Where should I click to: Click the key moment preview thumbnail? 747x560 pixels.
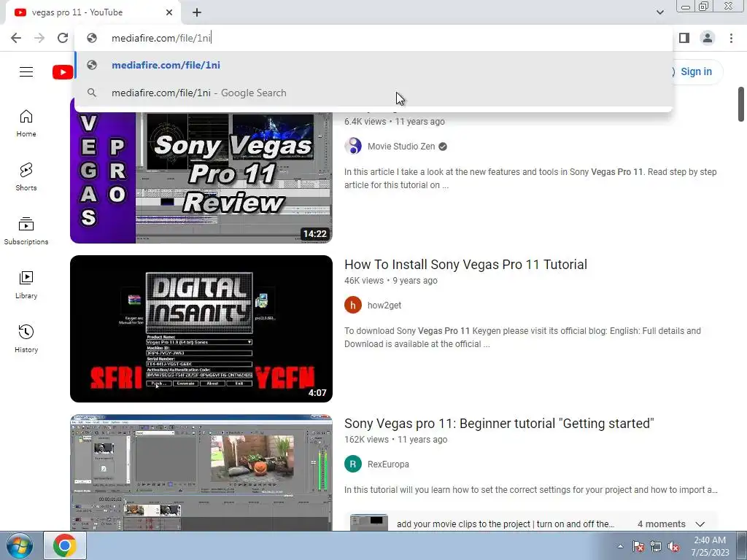tap(368, 523)
